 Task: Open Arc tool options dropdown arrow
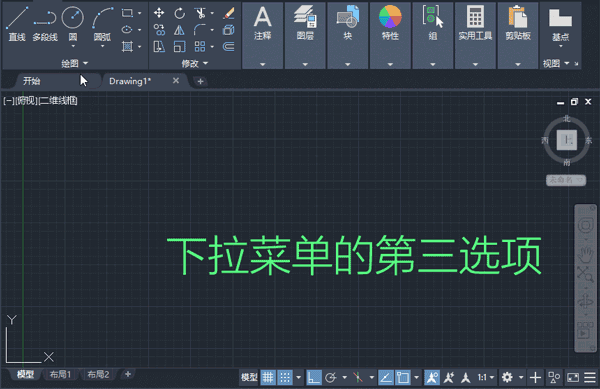point(103,46)
